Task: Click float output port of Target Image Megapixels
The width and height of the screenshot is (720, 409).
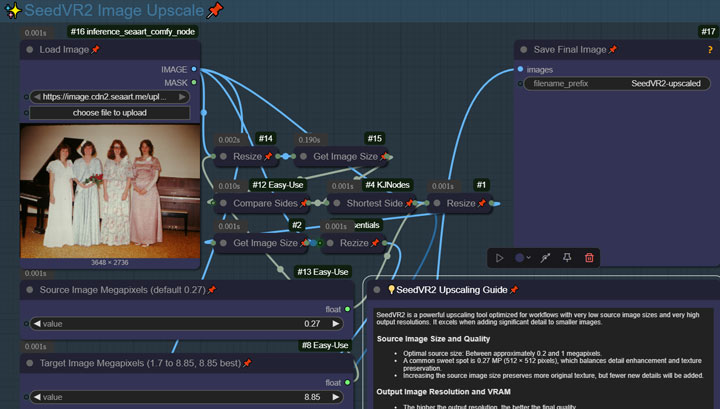Action: [x=348, y=382]
